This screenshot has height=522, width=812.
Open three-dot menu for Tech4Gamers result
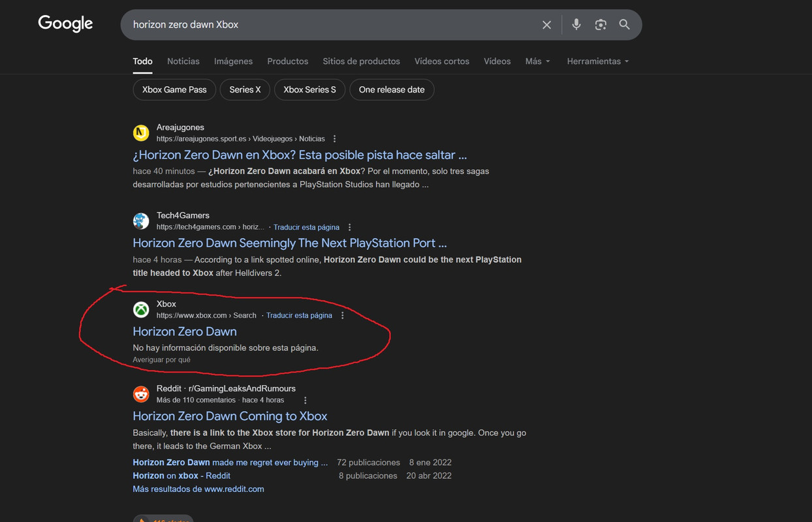(x=350, y=228)
